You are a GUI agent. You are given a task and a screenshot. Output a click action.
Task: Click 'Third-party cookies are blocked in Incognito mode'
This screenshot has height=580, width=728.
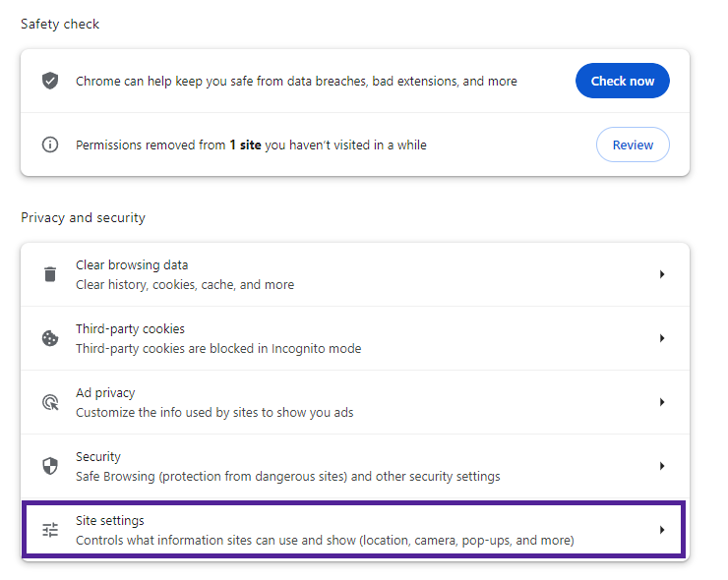tap(218, 348)
